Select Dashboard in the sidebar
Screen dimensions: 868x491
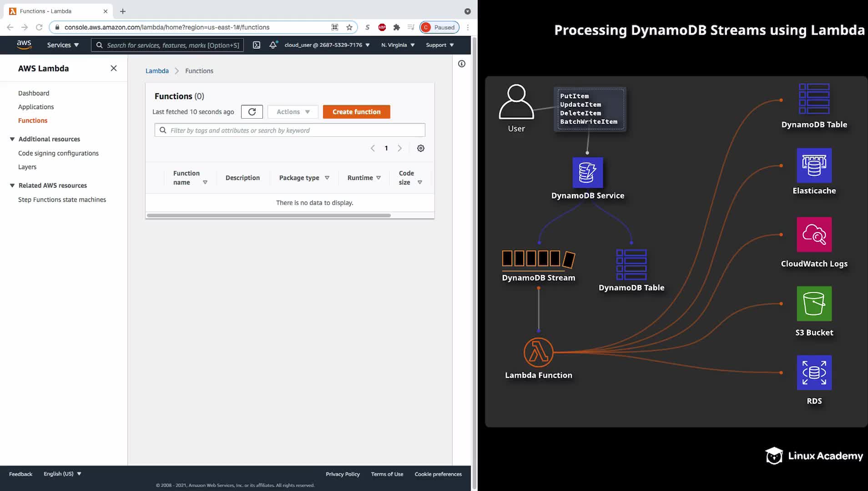(x=34, y=93)
